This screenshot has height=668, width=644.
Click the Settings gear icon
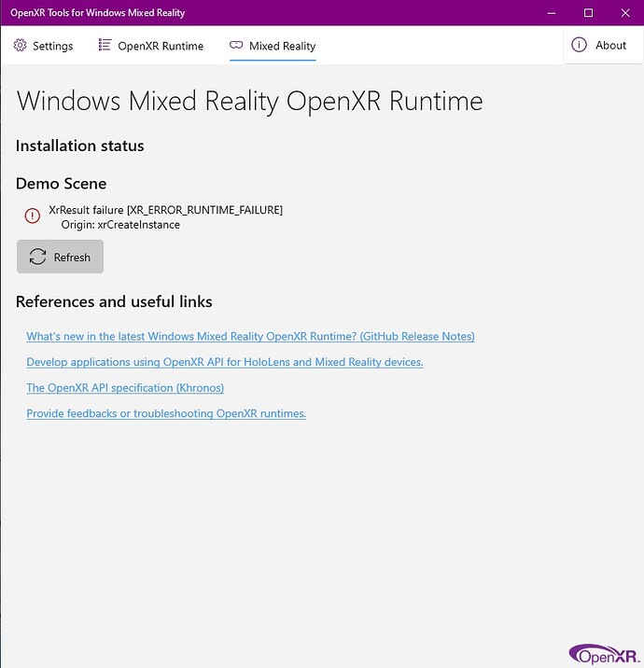(21, 46)
